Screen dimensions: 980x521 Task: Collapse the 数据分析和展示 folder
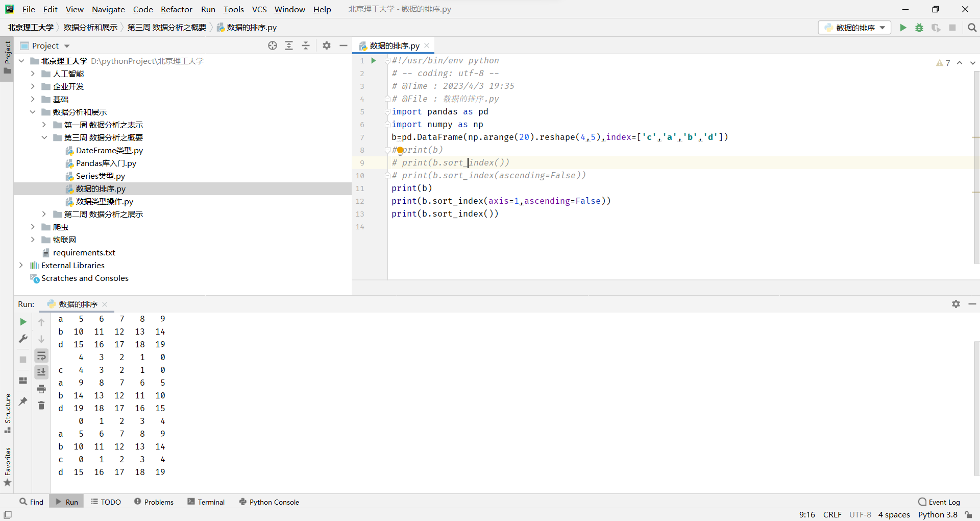click(33, 112)
